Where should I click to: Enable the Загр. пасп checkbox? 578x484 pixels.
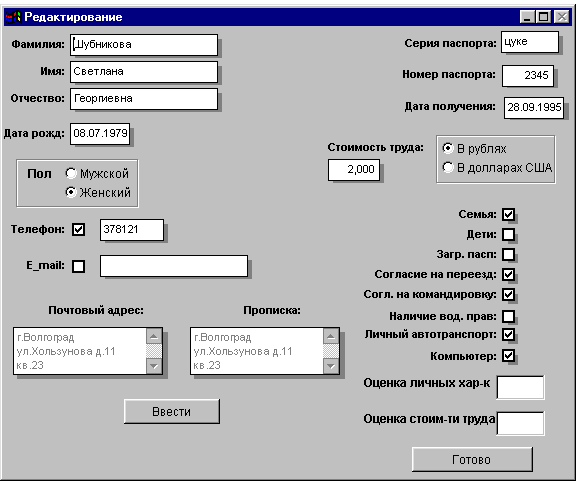[x=509, y=254]
